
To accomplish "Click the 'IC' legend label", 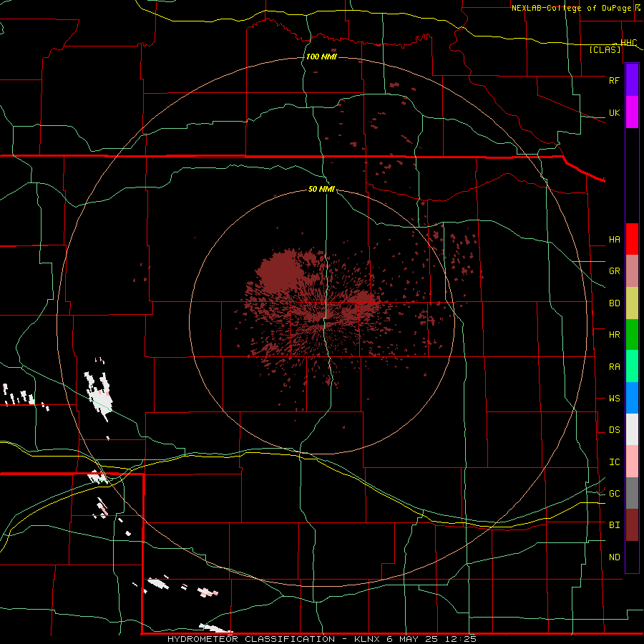I will click(614, 462).
